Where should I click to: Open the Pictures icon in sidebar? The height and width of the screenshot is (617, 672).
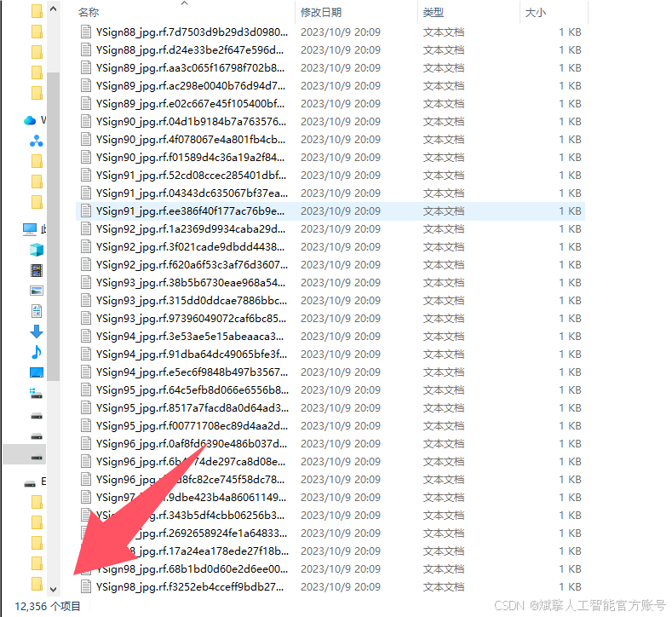[x=37, y=291]
